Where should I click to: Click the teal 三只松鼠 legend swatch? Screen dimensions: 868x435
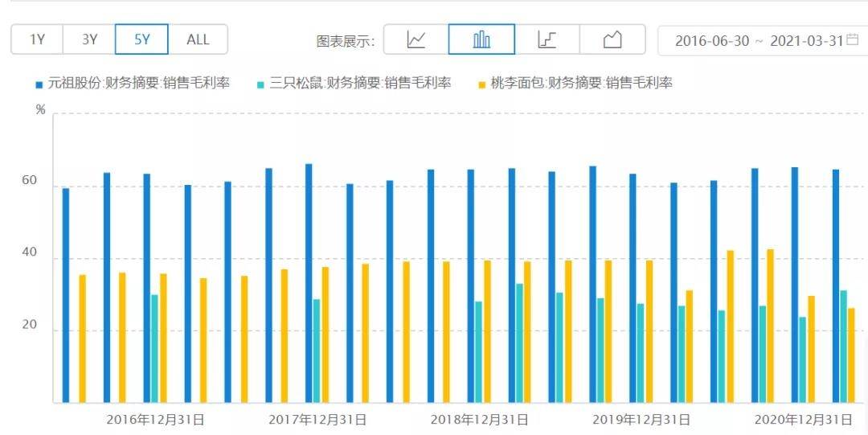pos(260,84)
